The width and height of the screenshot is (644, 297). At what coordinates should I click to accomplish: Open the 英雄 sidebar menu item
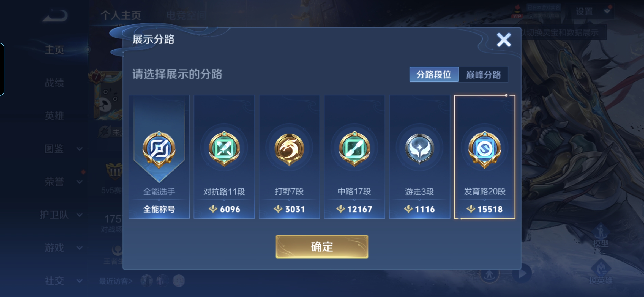54,116
